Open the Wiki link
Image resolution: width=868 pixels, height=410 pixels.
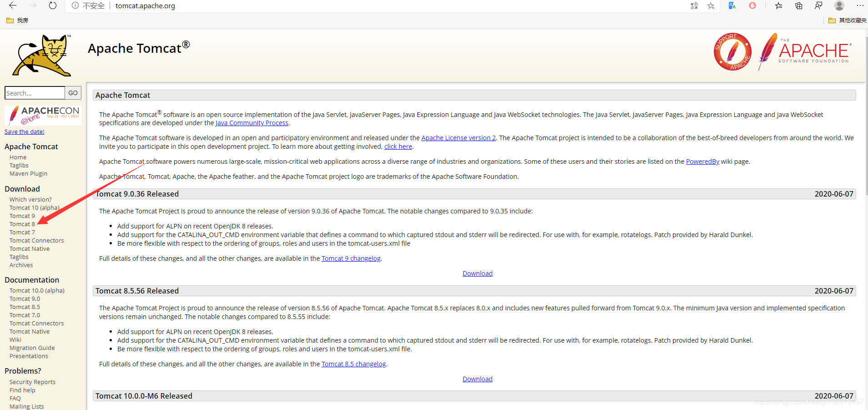coord(15,340)
